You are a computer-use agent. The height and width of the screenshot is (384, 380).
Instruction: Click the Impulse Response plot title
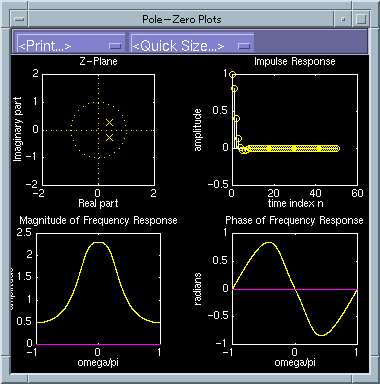click(x=295, y=61)
